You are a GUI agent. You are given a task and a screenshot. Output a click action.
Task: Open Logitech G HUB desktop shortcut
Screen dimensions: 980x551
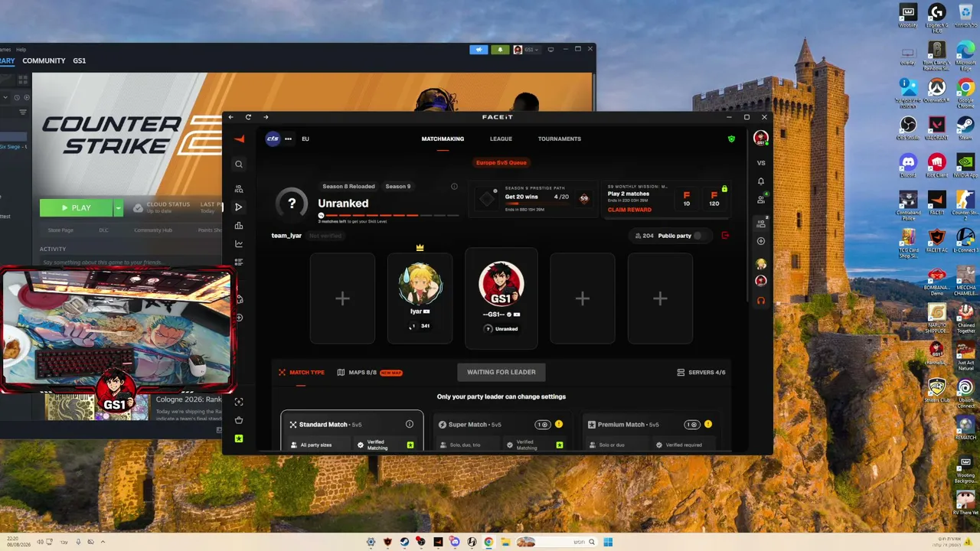[936, 17]
